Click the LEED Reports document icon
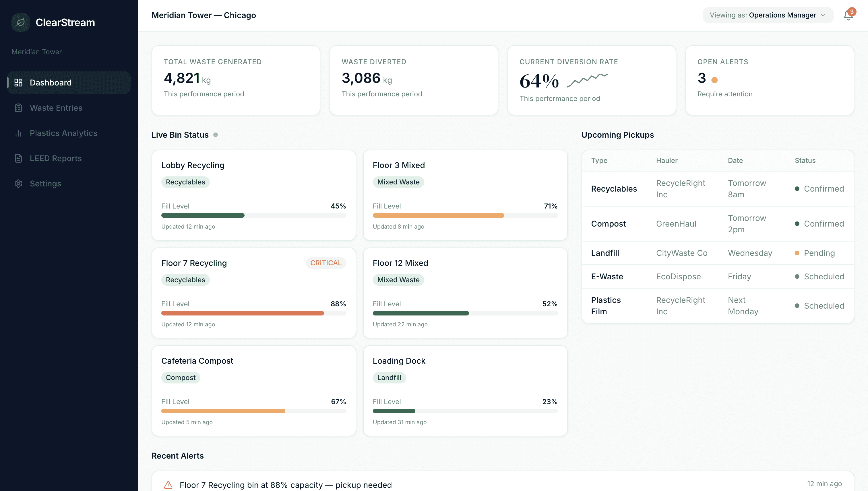Screen dimensions: 868x491 pos(18,159)
